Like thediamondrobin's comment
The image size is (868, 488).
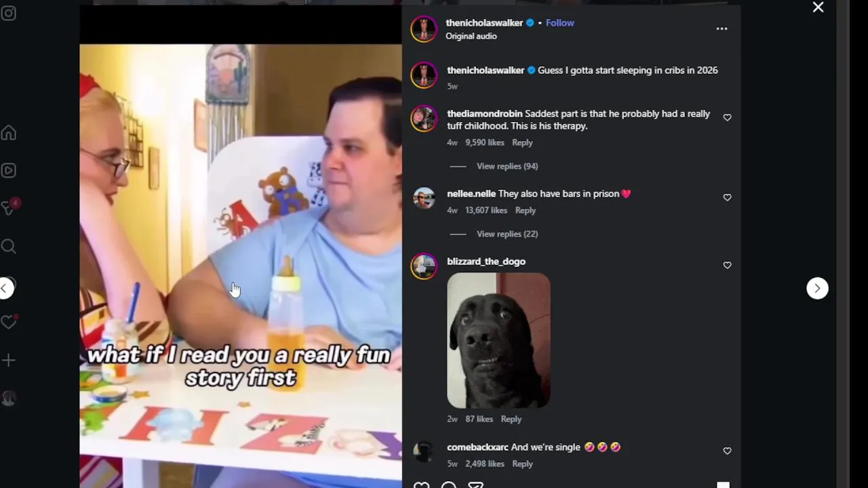click(x=727, y=117)
